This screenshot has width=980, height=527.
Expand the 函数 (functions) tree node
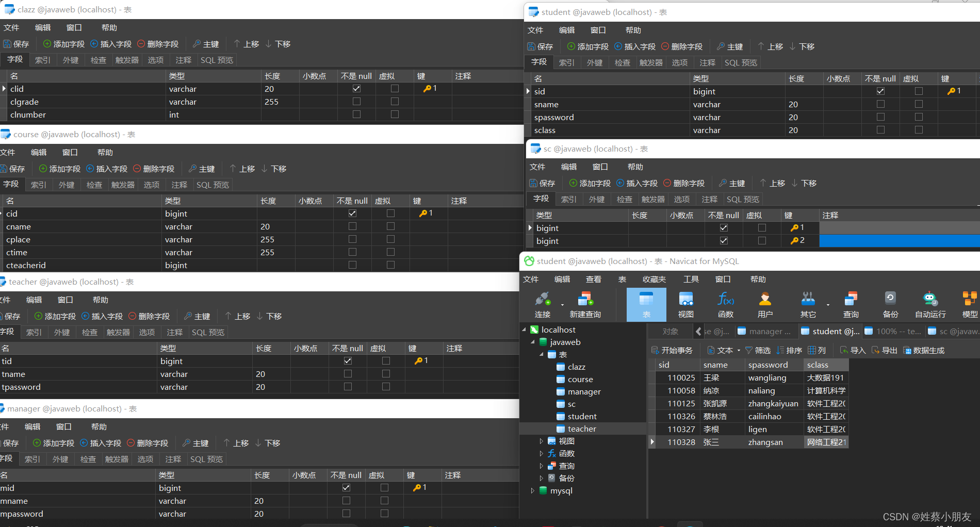[541, 453]
